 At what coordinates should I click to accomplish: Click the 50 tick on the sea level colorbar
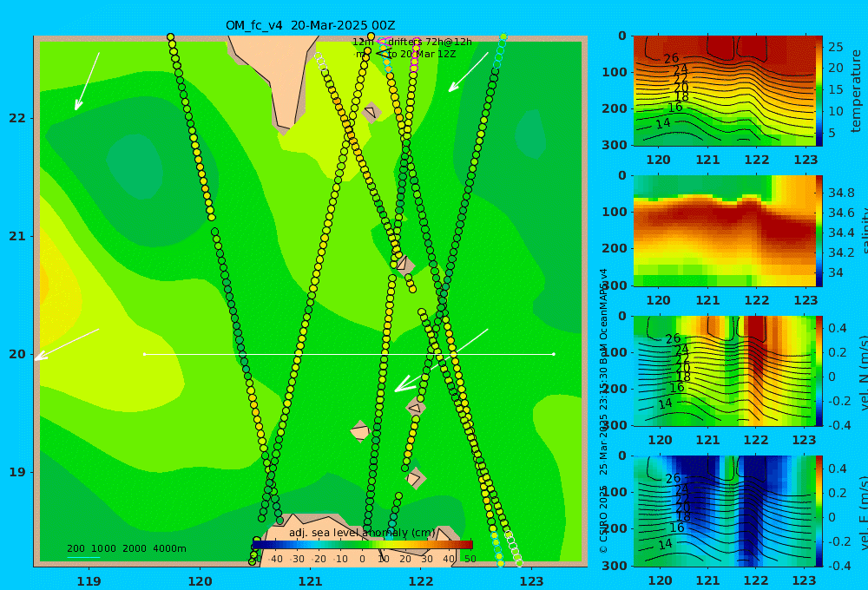coord(470,559)
